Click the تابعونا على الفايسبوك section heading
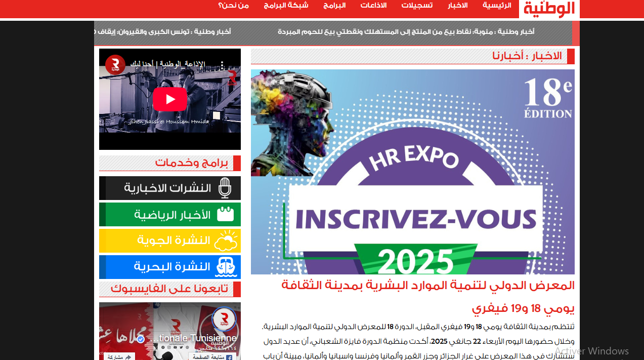The image size is (644, 360). [169, 289]
